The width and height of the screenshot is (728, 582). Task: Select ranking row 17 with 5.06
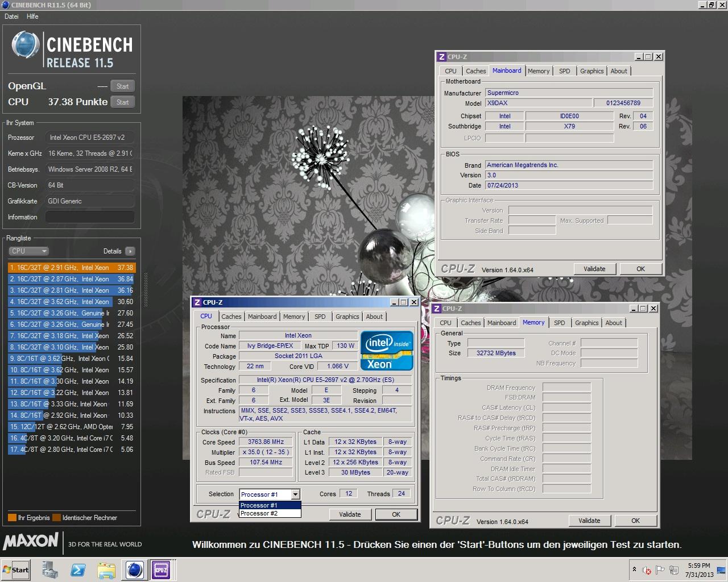click(72, 450)
